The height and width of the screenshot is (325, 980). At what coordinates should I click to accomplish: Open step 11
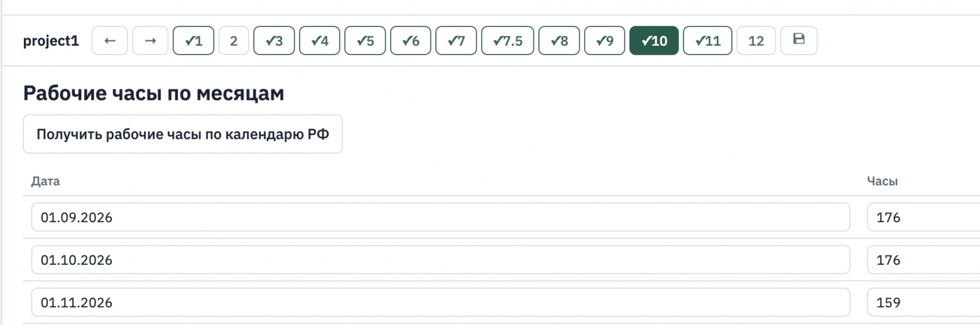(707, 41)
